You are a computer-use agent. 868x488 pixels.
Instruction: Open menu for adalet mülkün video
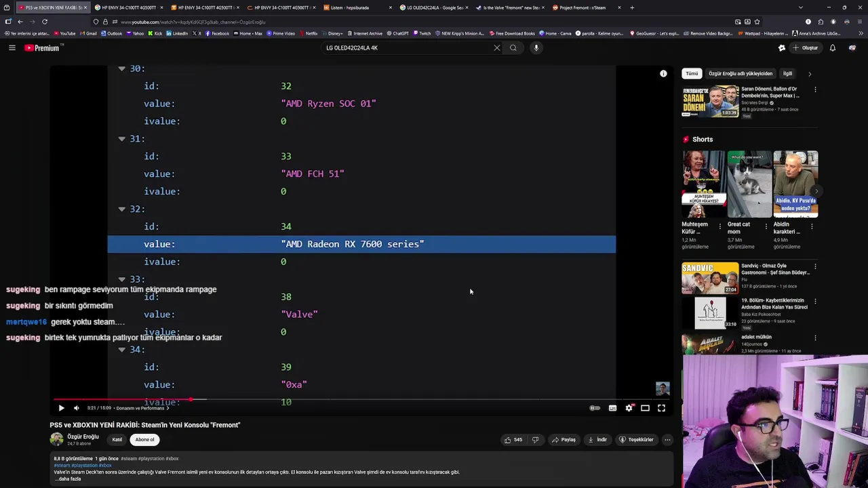coord(815,337)
